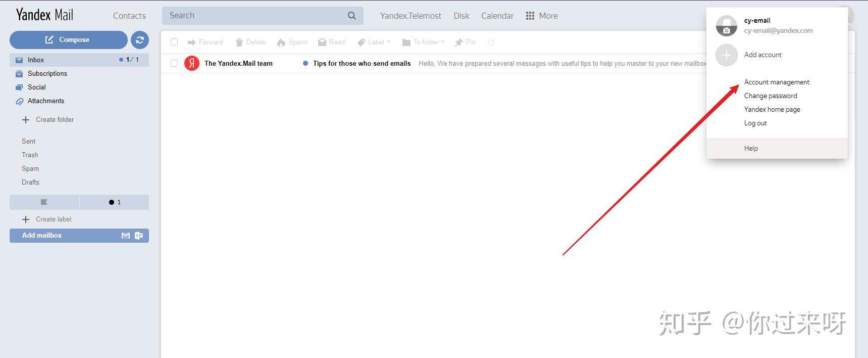Image resolution: width=868 pixels, height=358 pixels.
Task: Click the Forward arrow toolbar icon
Action: click(191, 42)
